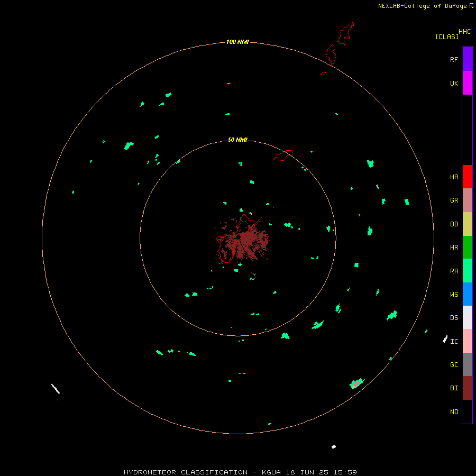Click the RF legend label
This screenshot has width=476, height=476.
pos(454,59)
